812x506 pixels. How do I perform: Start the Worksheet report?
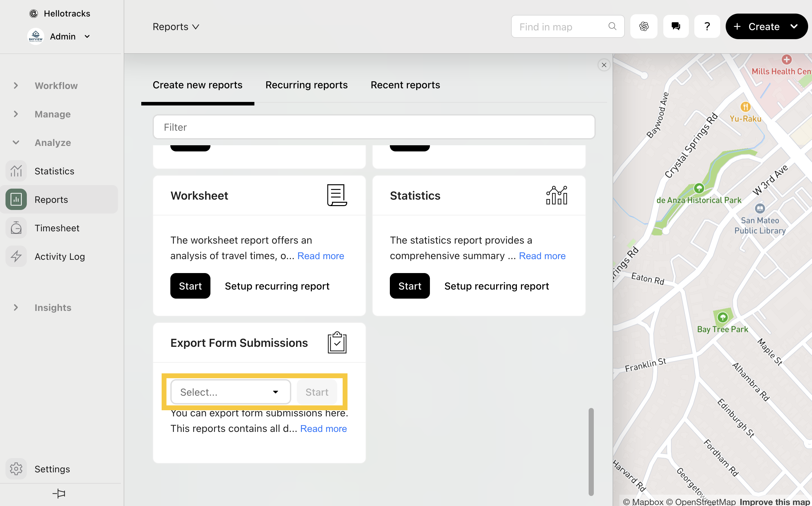(x=190, y=286)
